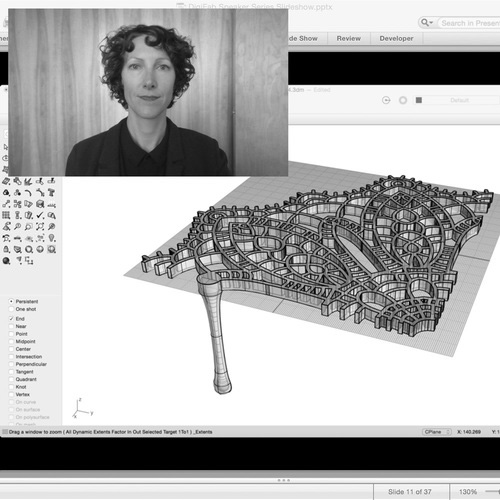
Task: Select the Persistent osnap radio button
Action: [x=11, y=301]
